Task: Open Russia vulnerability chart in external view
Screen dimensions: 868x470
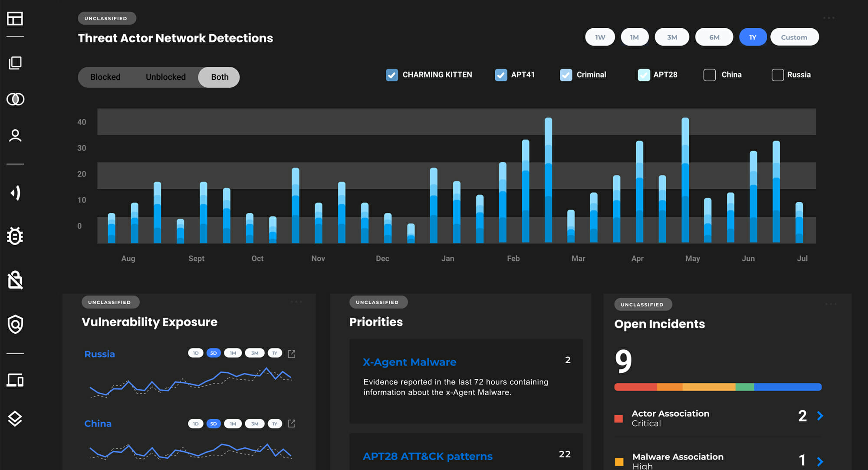Action: pyautogui.click(x=292, y=354)
